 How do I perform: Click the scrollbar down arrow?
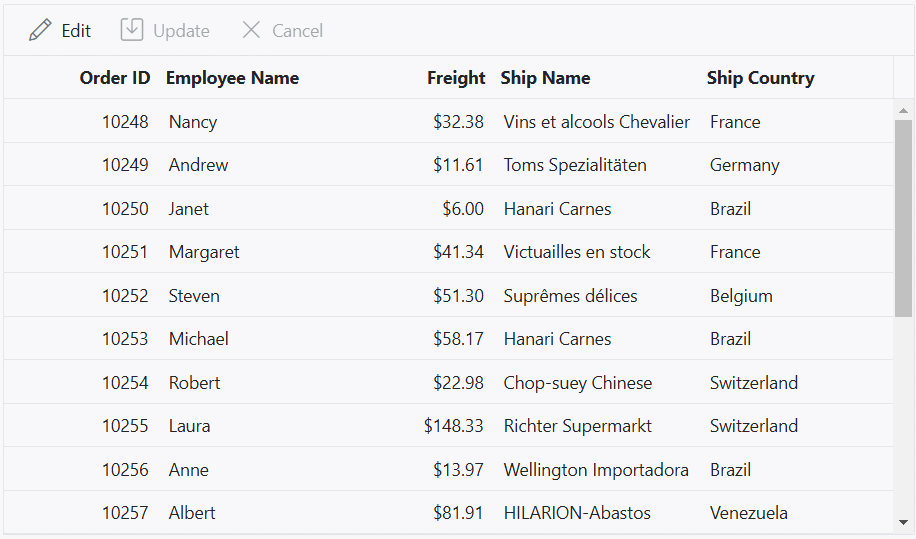903,522
